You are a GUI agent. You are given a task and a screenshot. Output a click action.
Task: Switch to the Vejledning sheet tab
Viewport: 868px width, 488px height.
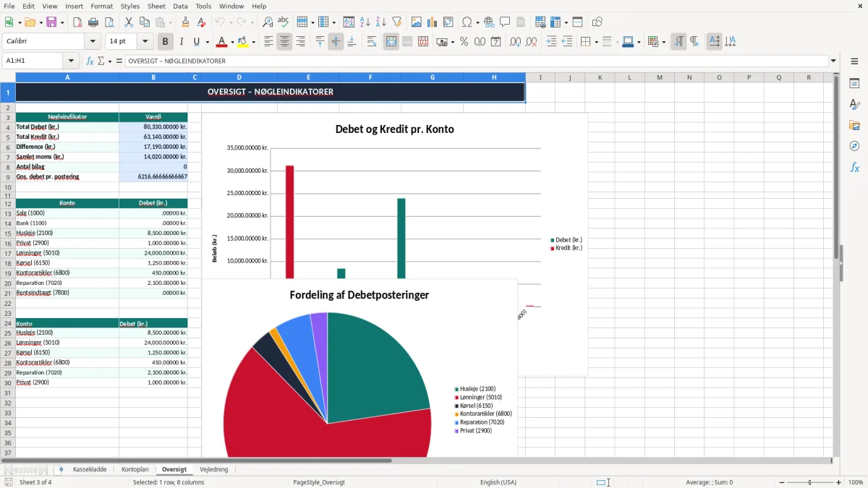(214, 470)
